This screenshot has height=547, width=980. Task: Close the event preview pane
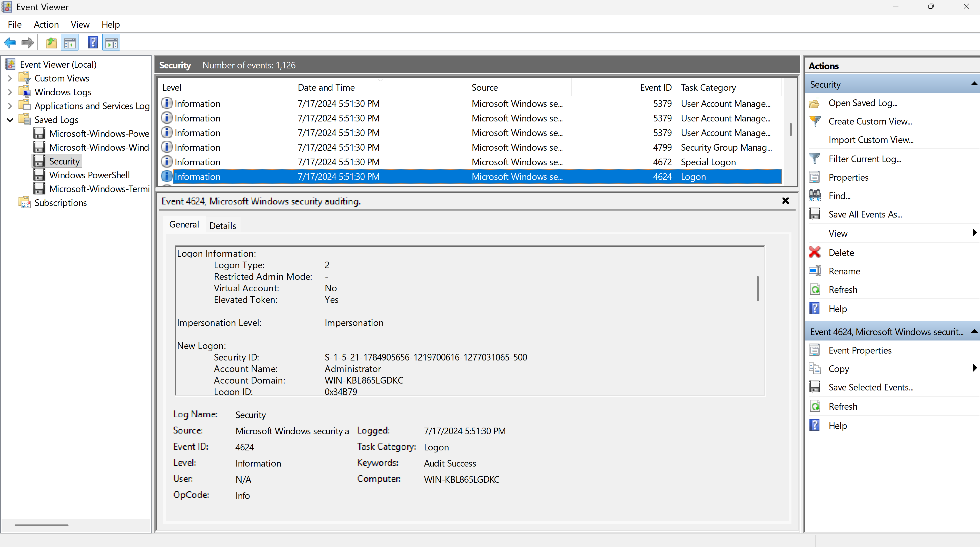[x=785, y=201]
